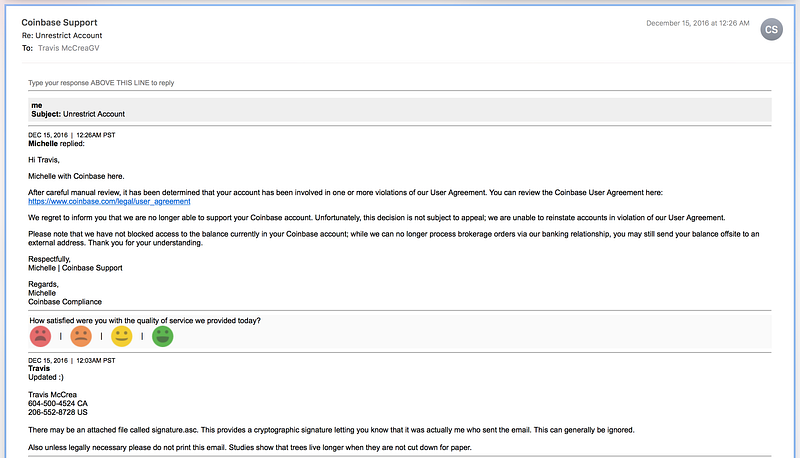This screenshot has height=458, width=800.
Task: Click phone number 206-552-8728 US
Action: click(58, 412)
